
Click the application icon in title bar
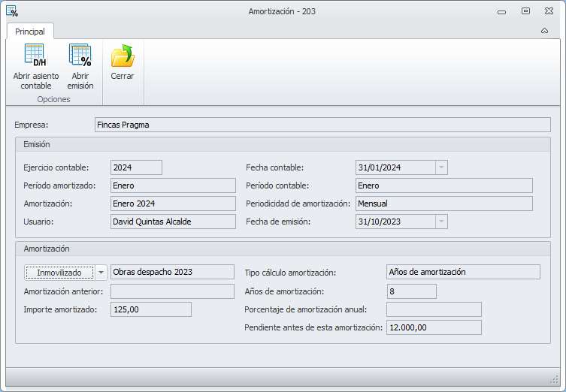(12, 11)
